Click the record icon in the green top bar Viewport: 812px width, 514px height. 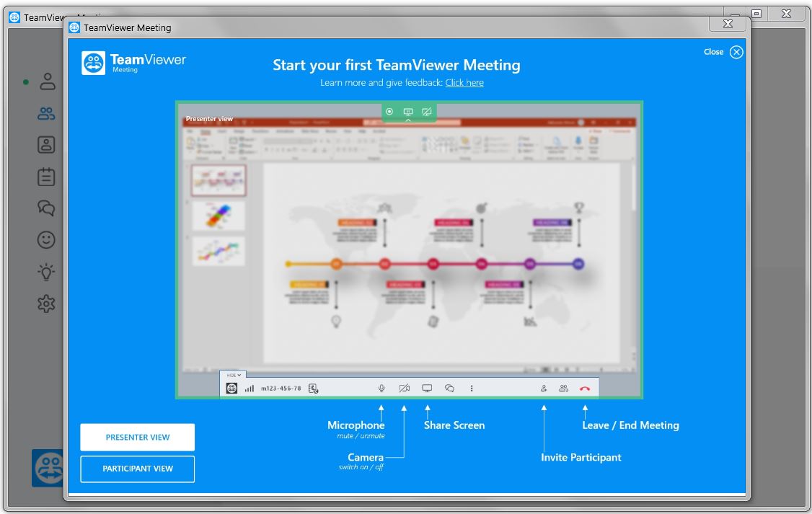pos(389,111)
